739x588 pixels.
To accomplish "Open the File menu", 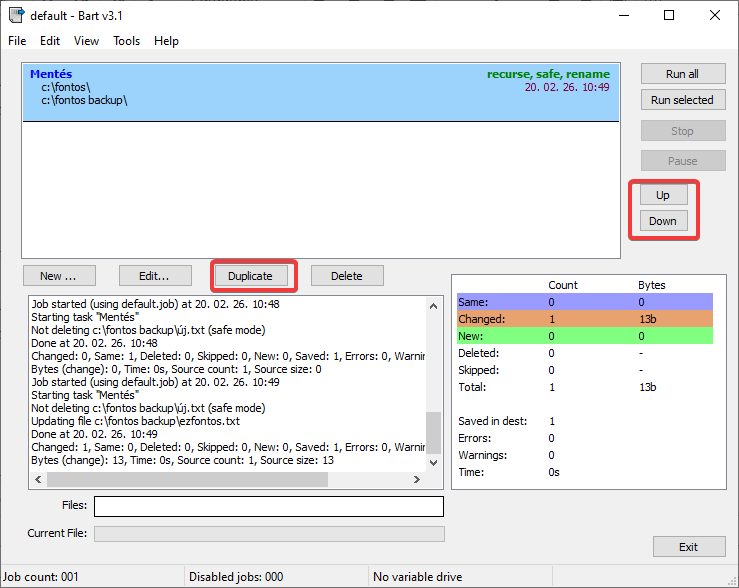I will (17, 41).
